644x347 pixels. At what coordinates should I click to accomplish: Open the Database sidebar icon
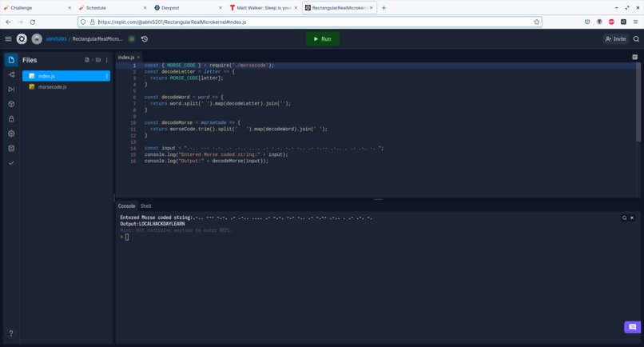pos(11,149)
